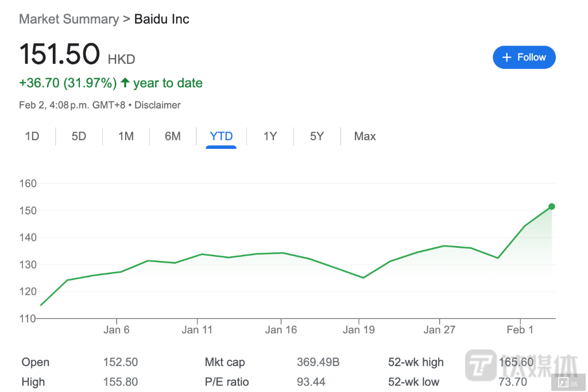This screenshot has width=588, height=392.
Task: Click the watermark logo icon
Action: (x=480, y=364)
